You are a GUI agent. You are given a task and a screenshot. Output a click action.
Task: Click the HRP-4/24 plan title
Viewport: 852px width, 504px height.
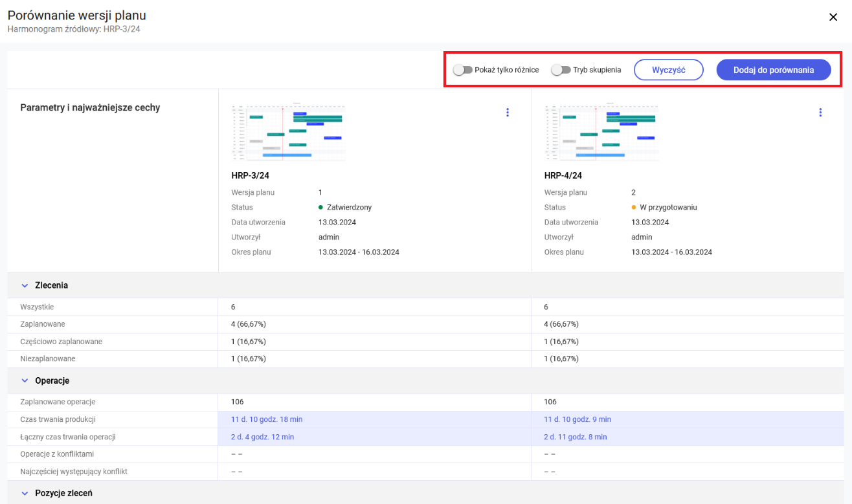[x=563, y=175]
